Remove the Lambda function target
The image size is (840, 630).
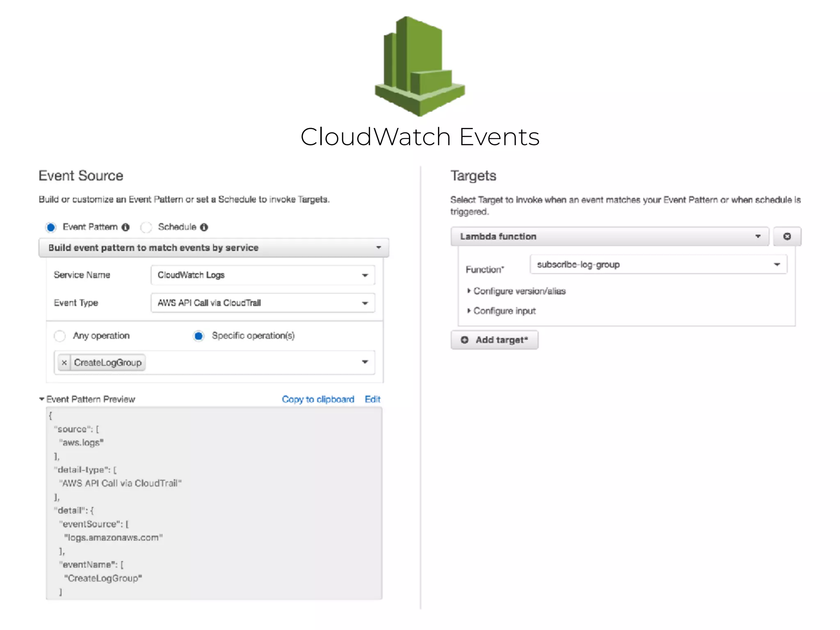[787, 236]
